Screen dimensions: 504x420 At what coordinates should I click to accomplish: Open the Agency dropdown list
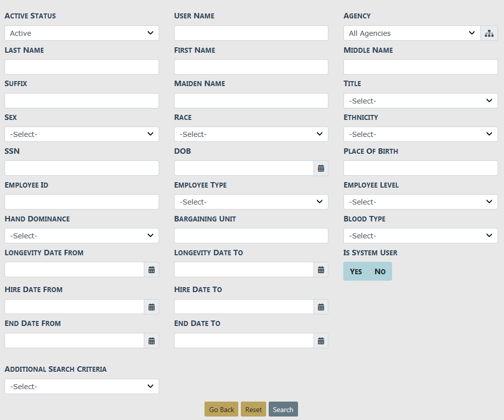click(411, 33)
